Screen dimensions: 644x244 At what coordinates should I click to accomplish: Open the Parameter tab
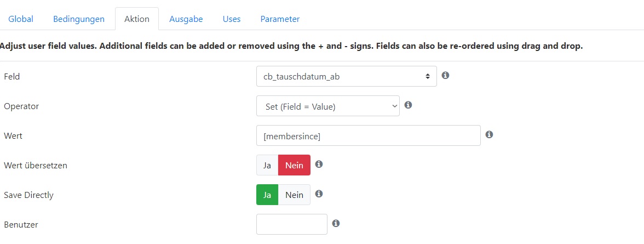pyautogui.click(x=280, y=19)
